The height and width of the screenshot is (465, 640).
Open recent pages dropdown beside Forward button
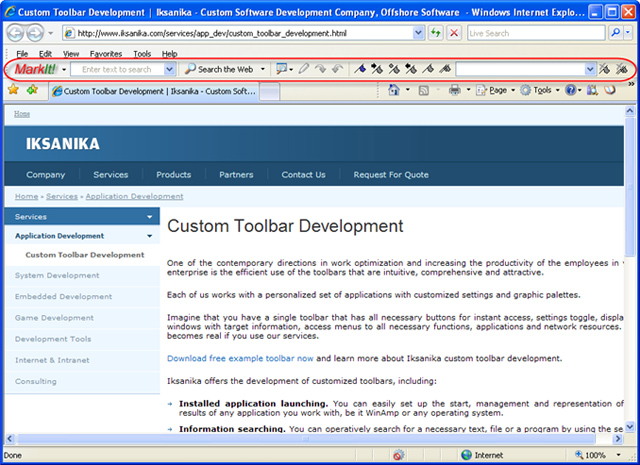coord(51,33)
